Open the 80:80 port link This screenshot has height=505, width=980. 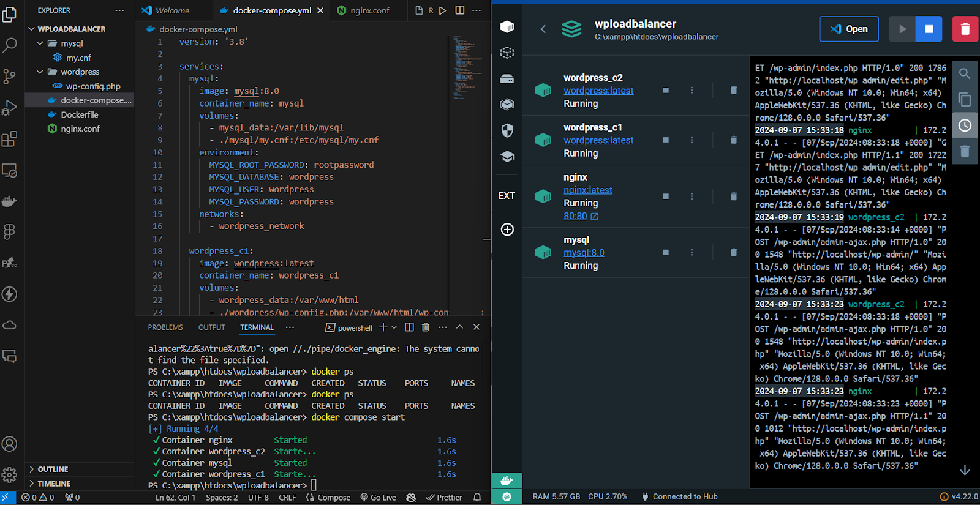(x=581, y=216)
